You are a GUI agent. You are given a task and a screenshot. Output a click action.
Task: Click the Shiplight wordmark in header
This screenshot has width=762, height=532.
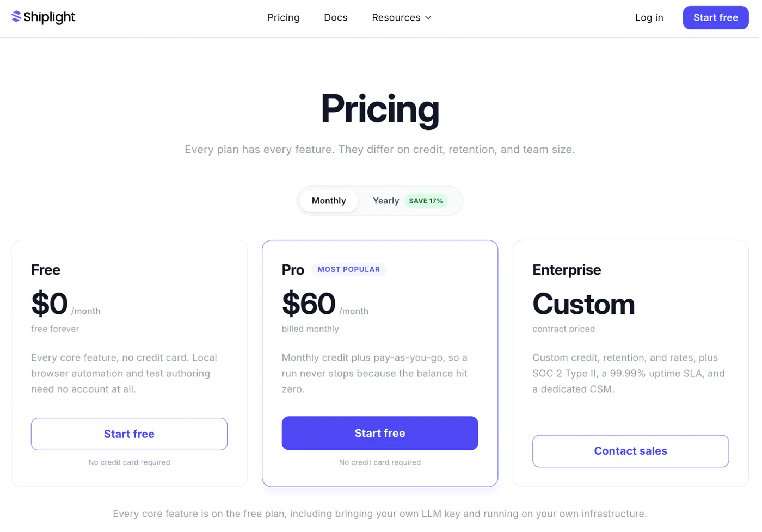click(50, 17)
